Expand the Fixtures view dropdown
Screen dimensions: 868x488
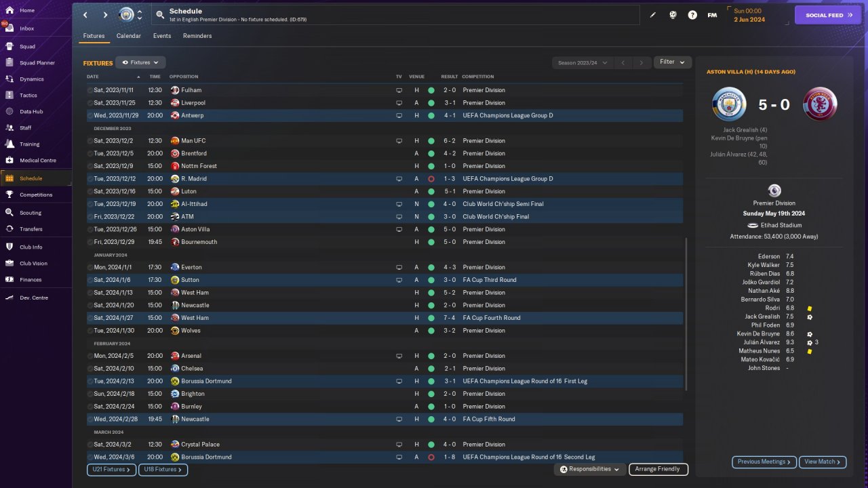(140, 62)
